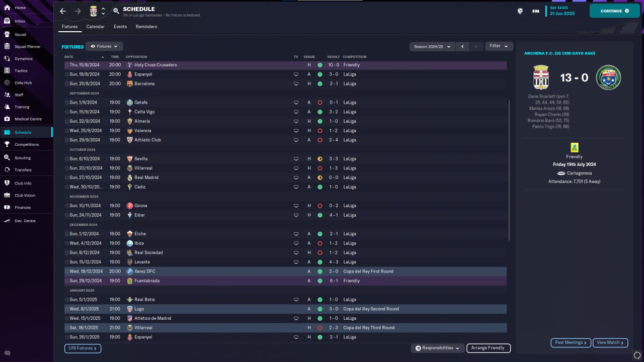
Task: Open the search magnifier icon
Action: (116, 11)
